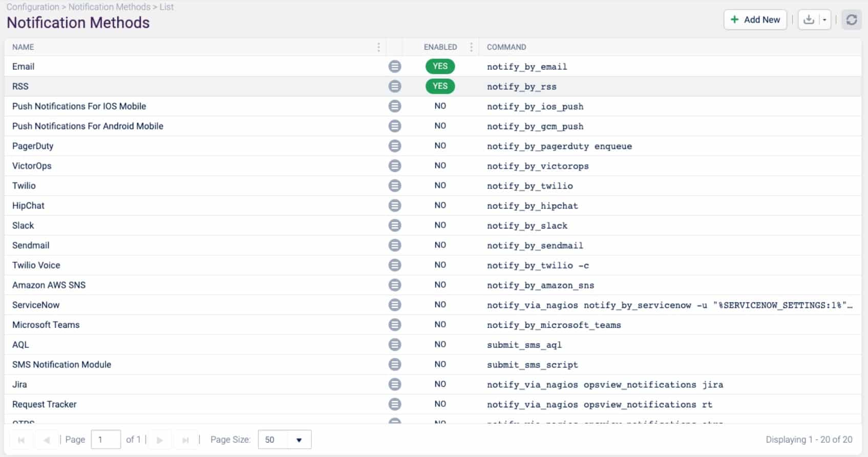Open the ENABLED column options menu
This screenshot has width=868, height=457.
471,47
